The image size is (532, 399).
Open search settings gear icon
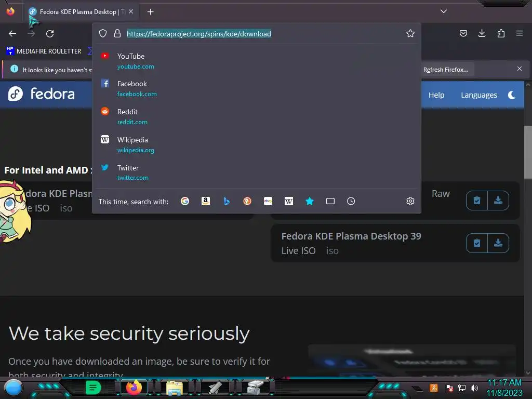410,201
